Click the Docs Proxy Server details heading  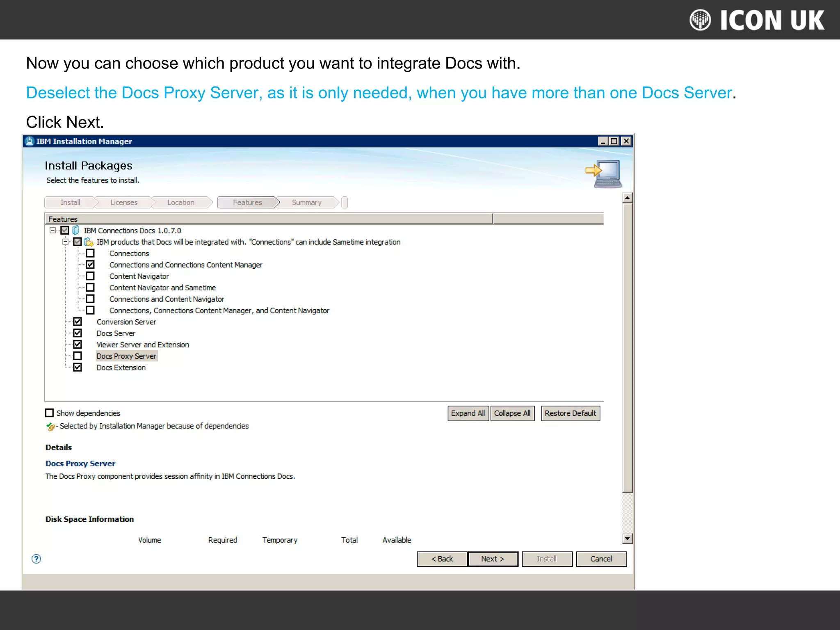click(x=80, y=463)
